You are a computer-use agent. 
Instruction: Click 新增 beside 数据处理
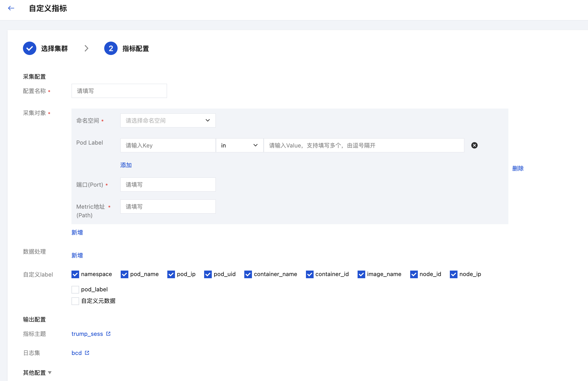pos(77,255)
